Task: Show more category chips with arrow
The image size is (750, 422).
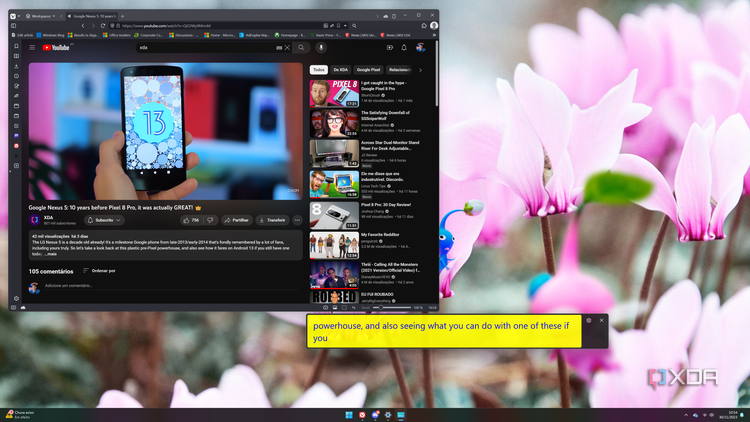Action: tap(420, 70)
